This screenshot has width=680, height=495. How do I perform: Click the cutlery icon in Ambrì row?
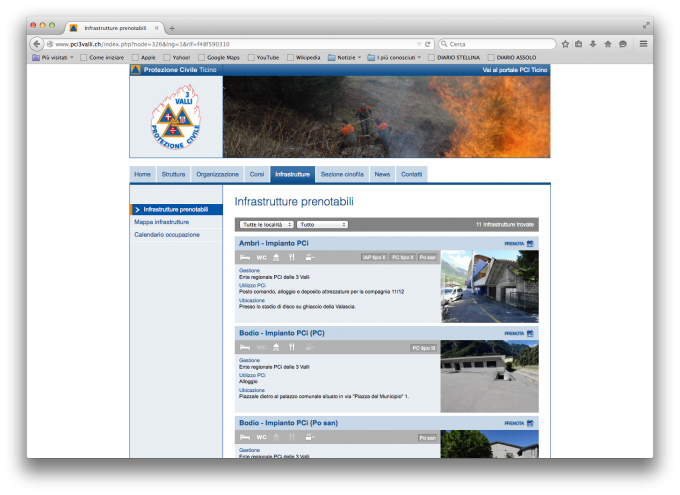tap(292, 257)
